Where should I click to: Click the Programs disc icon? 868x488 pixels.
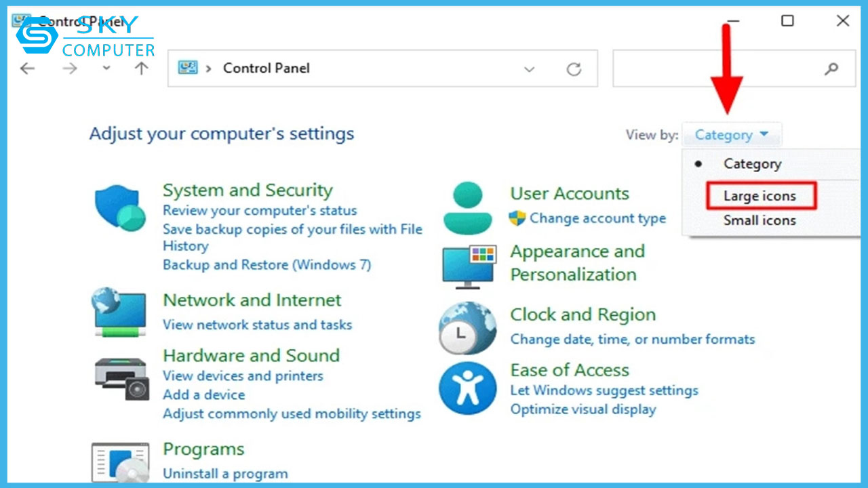tap(119, 462)
